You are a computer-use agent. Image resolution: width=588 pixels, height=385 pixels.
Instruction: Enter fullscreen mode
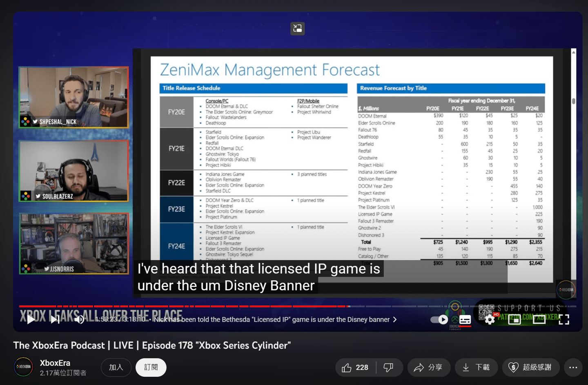[564, 320]
